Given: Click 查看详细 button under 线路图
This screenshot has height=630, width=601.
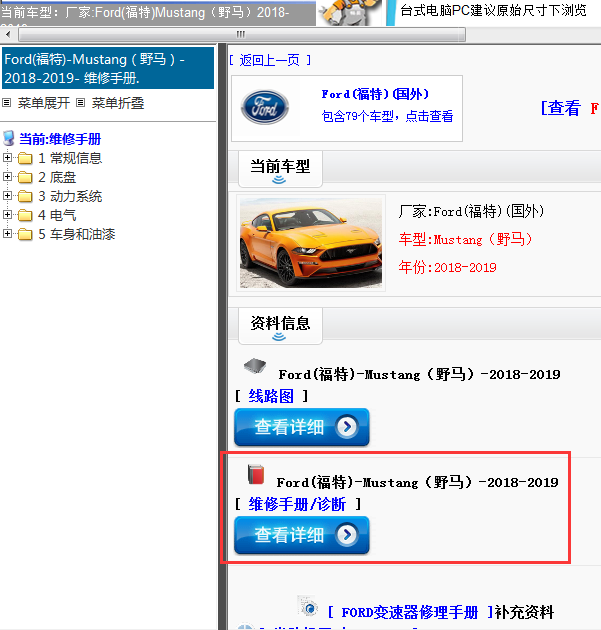Looking at the screenshot, I should point(302,427).
